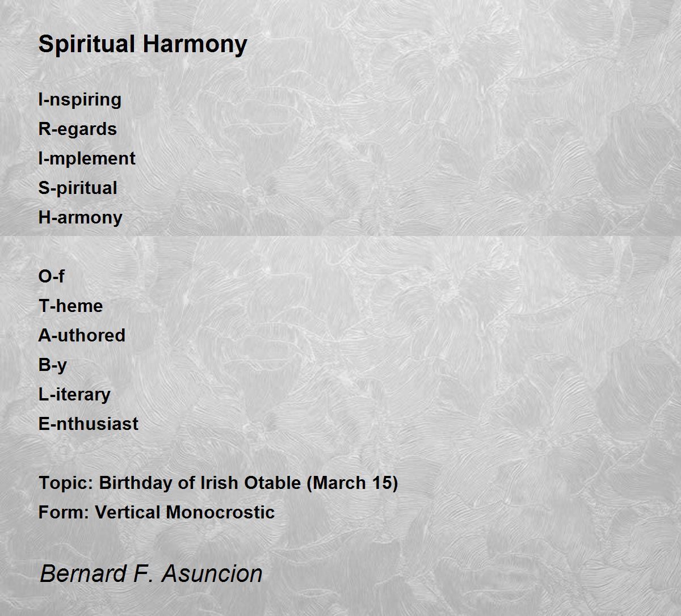The image size is (681, 616).
Task: Click the 'Topic:' label
Action: [x=66, y=483]
